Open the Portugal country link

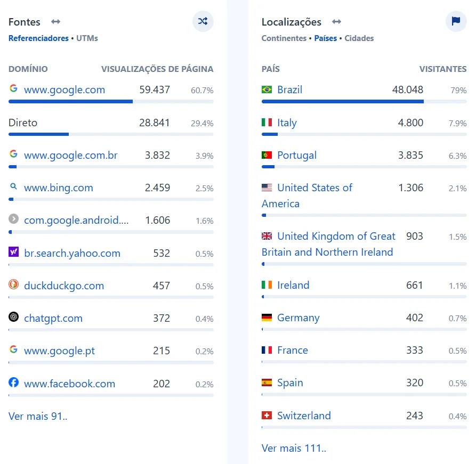297,155
